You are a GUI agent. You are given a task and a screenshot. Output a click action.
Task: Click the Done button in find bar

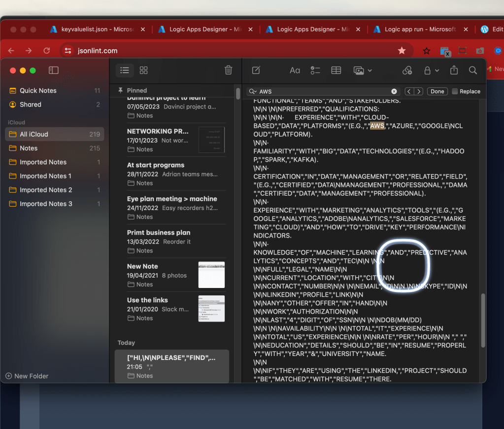[437, 91]
